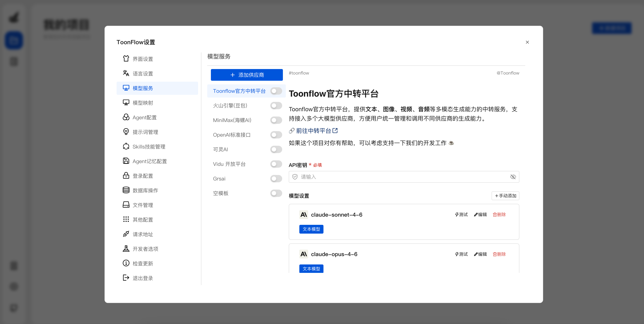
Task: Click the Agent配置 circles icon
Action: pyautogui.click(x=126, y=117)
